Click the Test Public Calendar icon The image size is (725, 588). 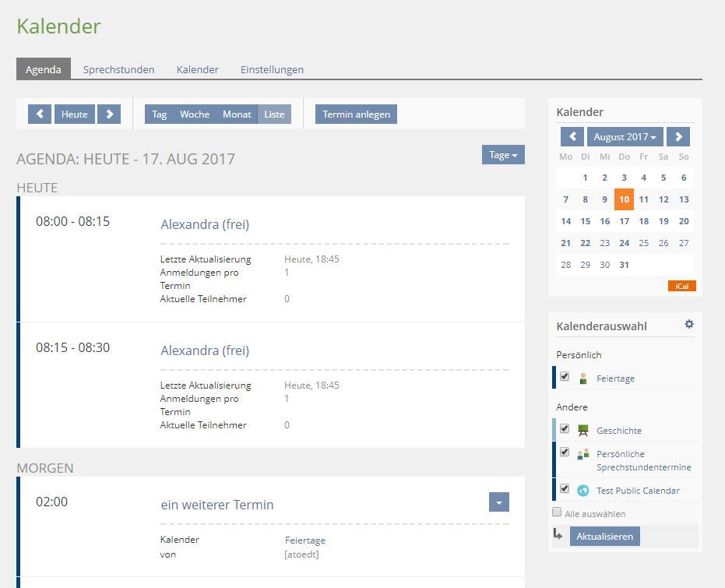pyautogui.click(x=583, y=491)
